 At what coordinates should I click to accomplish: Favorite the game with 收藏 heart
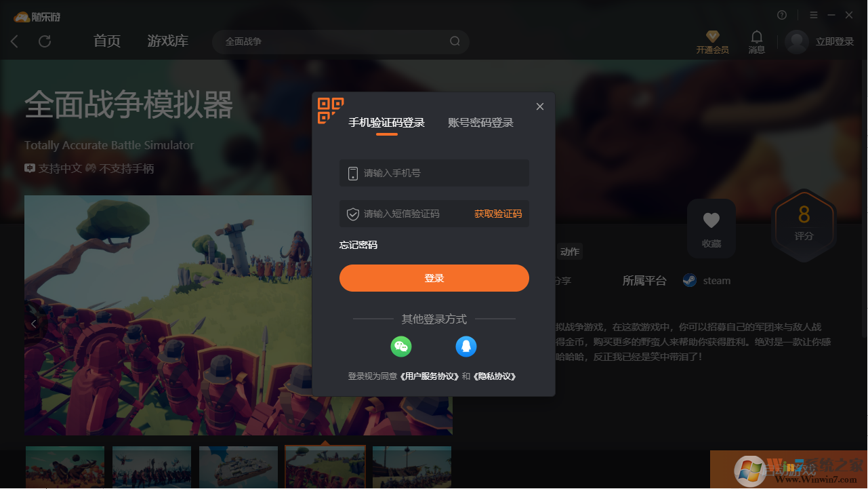[x=711, y=228]
